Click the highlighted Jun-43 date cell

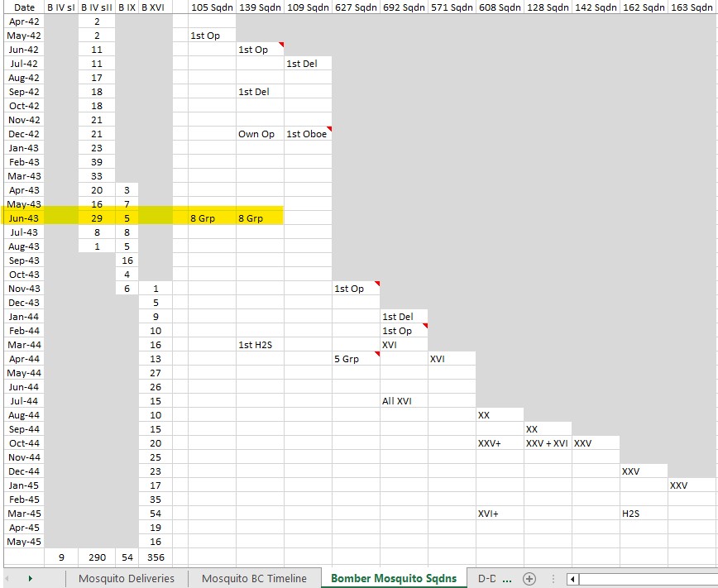[x=24, y=218]
